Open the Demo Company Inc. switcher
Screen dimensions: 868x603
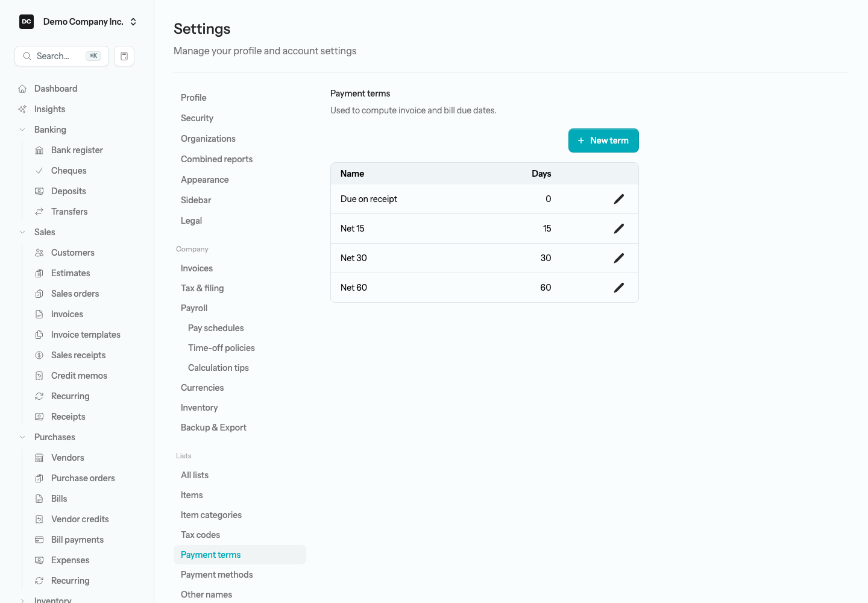coord(77,22)
